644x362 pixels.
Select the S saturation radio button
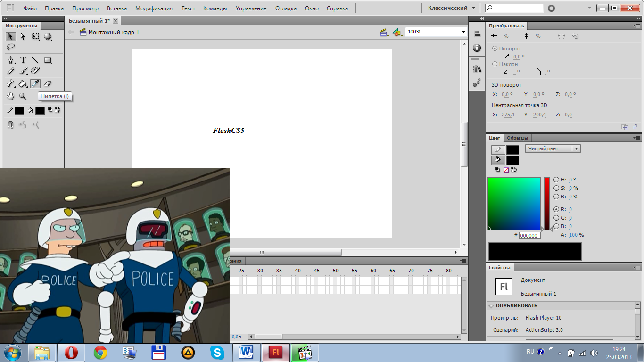click(556, 188)
